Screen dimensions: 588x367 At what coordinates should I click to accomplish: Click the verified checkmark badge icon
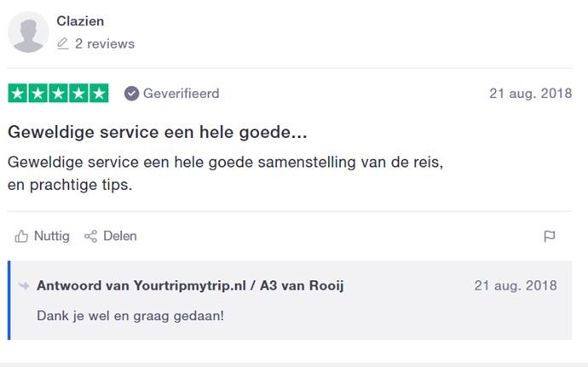click(131, 94)
